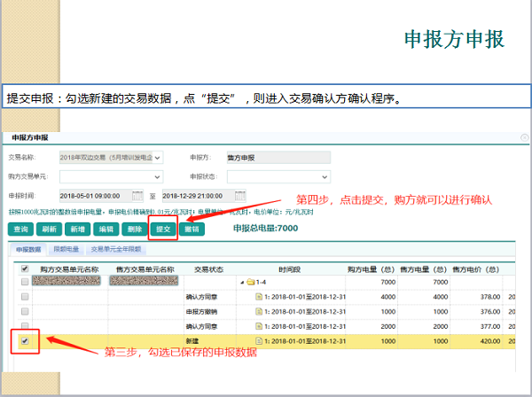The image size is (532, 397).
Task: Click the 提交 (submit) button
Action: [162, 229]
